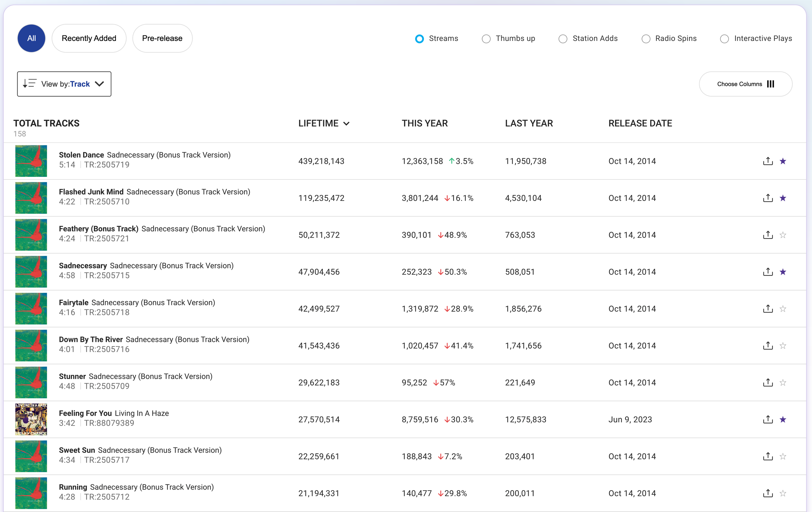Viewport: 812px width, 512px height.
Task: Choose the Radio Spins option
Action: click(x=645, y=39)
